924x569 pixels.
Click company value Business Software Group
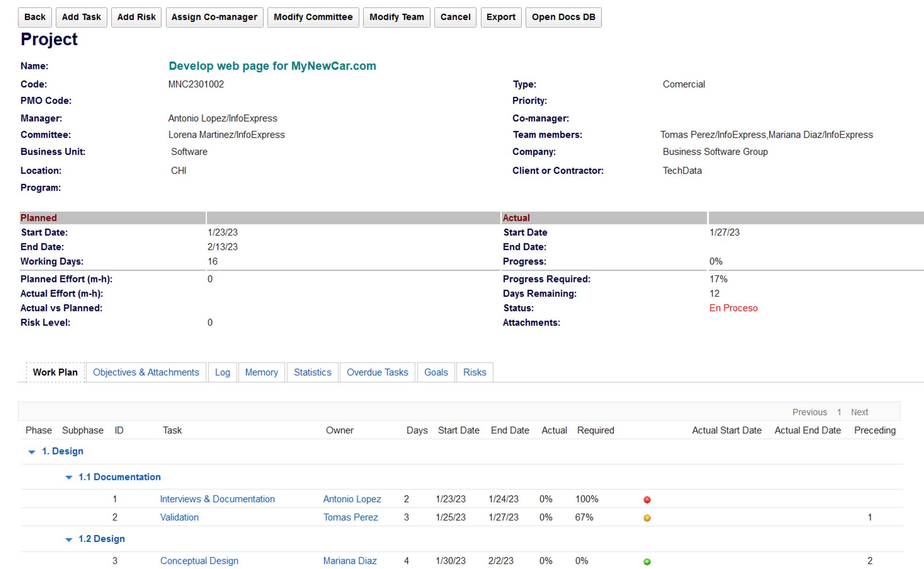715,152
